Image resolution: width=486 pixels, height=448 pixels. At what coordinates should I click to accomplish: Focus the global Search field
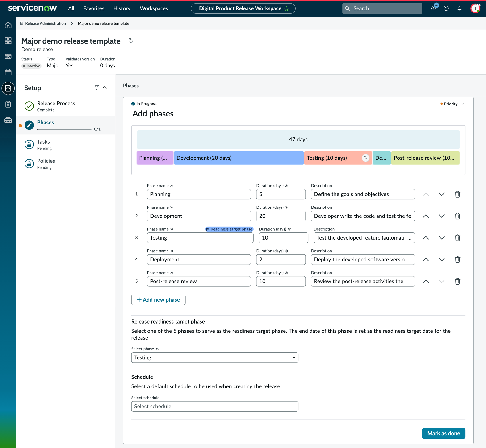tap(382, 8)
